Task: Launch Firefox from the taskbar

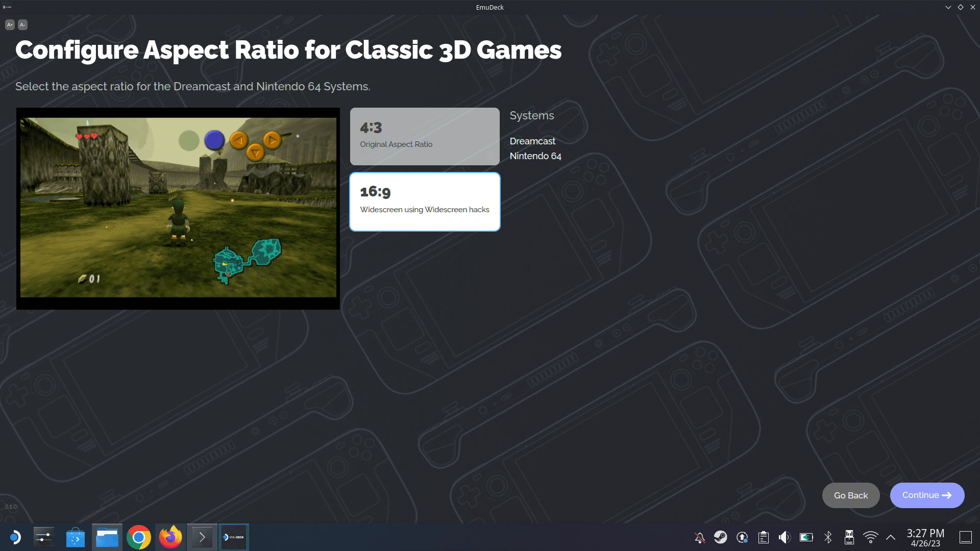Action: [170, 537]
